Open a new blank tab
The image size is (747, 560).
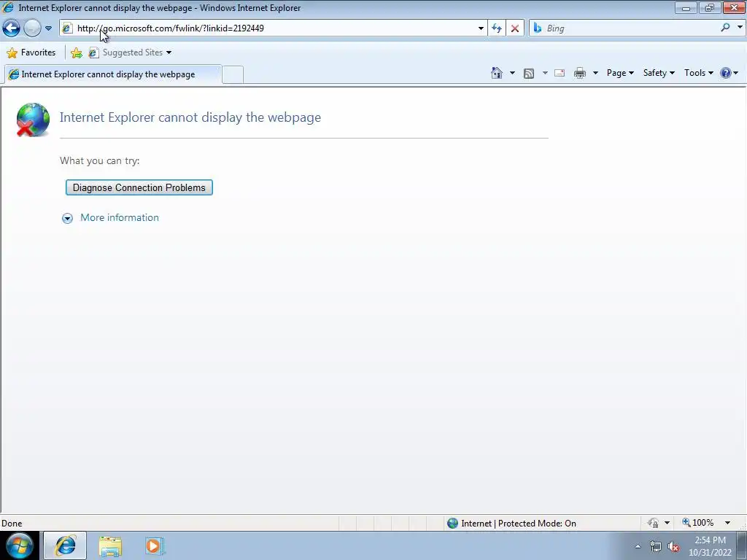pos(233,75)
